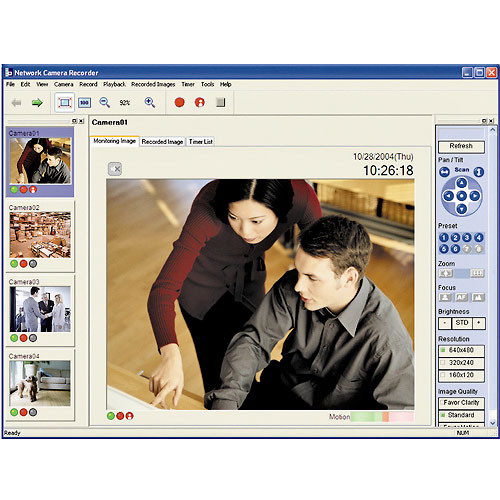Switch to the Monitoring Image tab
The width and height of the screenshot is (500, 500).
pos(114,141)
